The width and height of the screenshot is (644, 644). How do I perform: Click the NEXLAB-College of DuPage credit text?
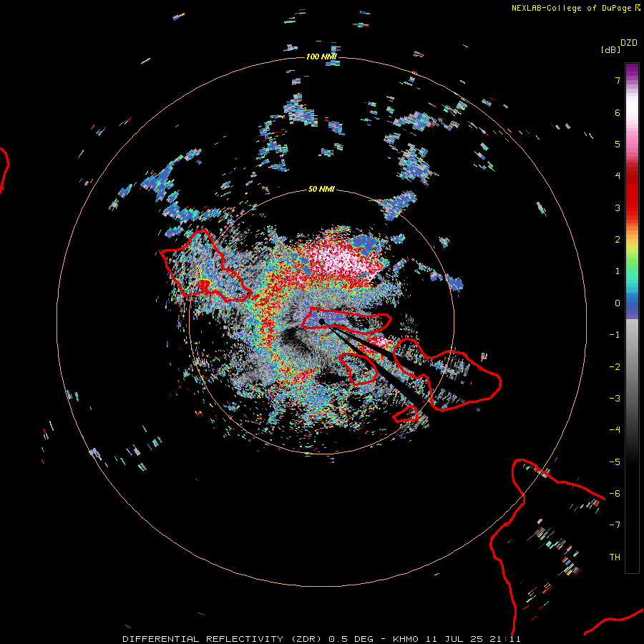(x=571, y=8)
